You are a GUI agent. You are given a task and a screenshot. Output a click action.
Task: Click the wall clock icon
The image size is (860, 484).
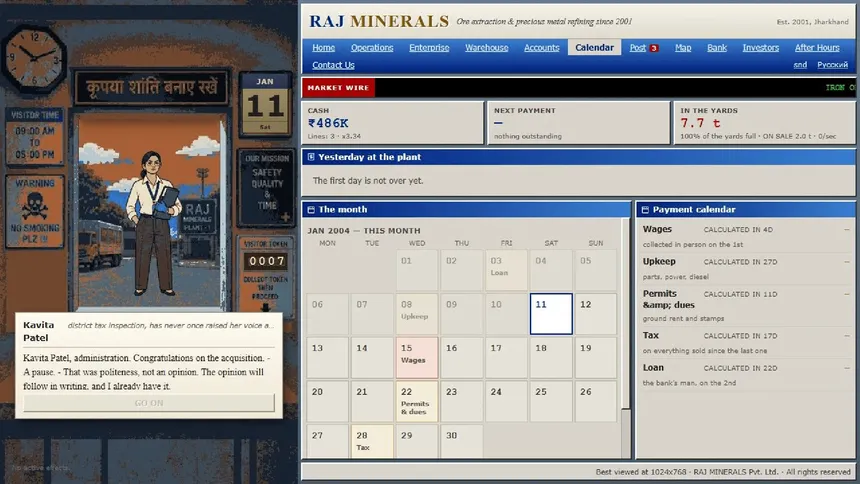(x=34, y=58)
